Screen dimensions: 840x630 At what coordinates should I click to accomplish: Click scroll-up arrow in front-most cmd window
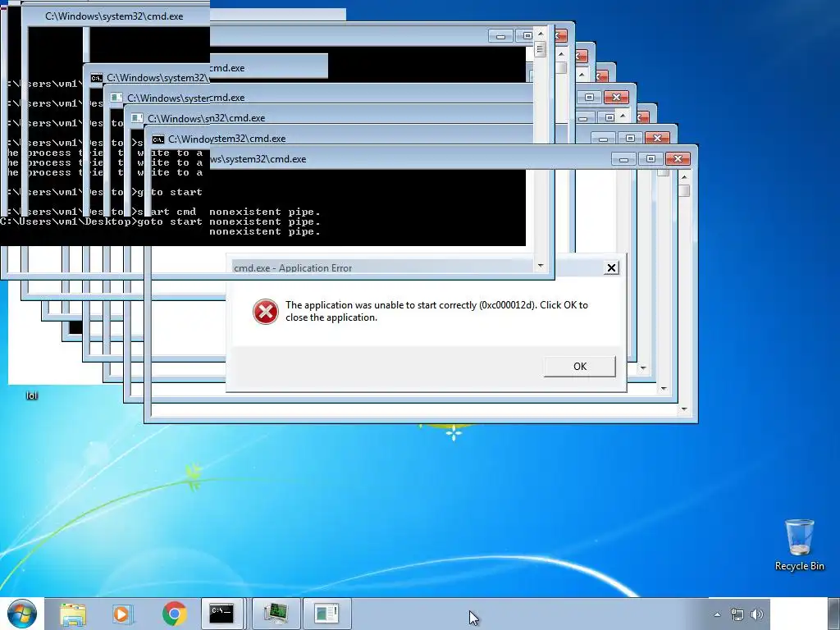tap(684, 177)
